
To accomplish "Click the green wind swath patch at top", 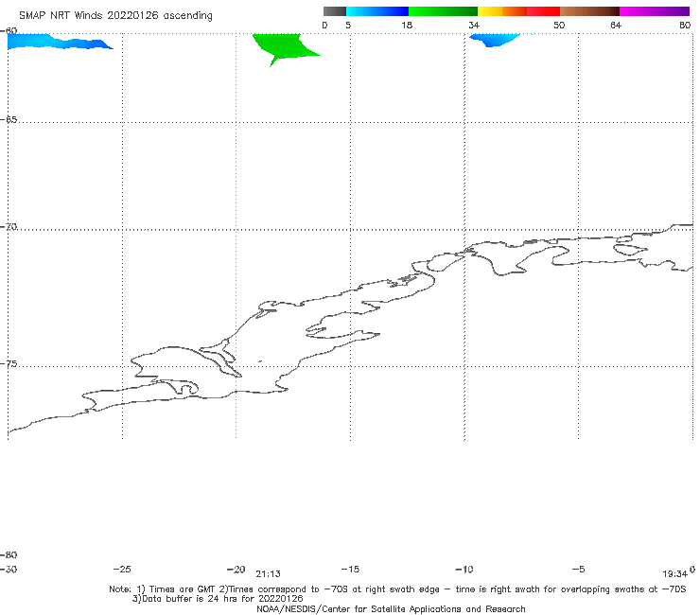I will click(x=285, y=46).
